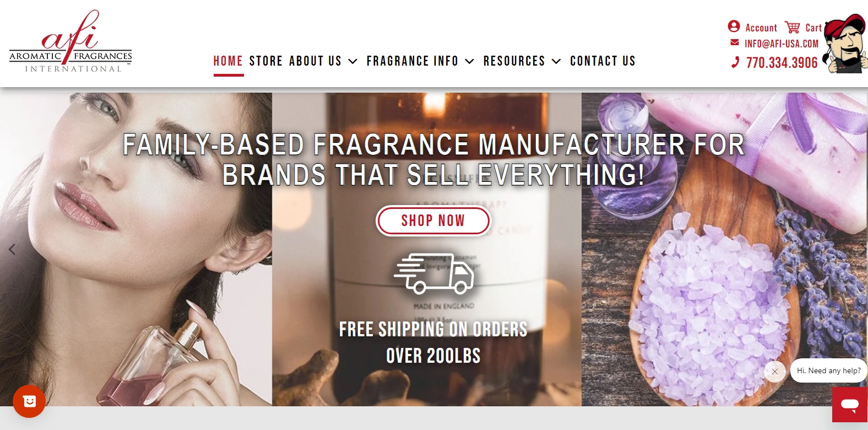Click the shopping cart icon
The width and height of the screenshot is (868, 430).
(x=793, y=27)
